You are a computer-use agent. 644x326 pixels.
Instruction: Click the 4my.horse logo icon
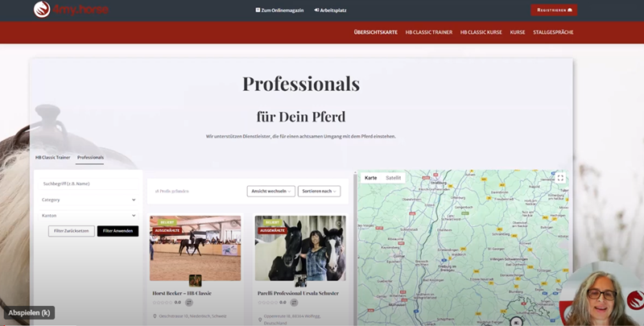pyautogui.click(x=42, y=10)
